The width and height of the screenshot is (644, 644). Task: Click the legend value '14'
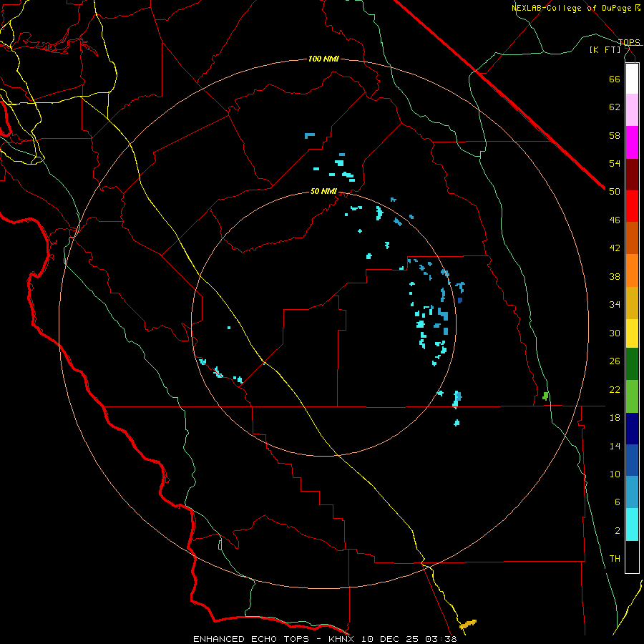click(615, 446)
